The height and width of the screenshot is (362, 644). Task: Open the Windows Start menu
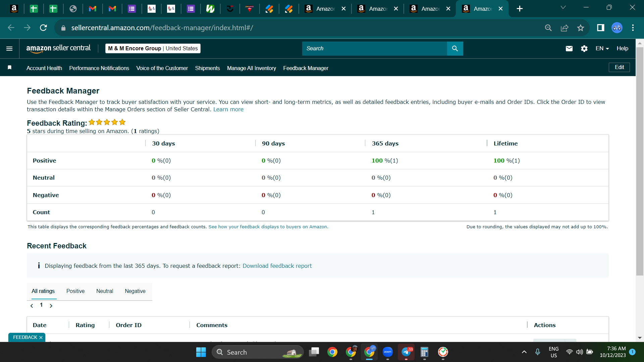[201, 352]
